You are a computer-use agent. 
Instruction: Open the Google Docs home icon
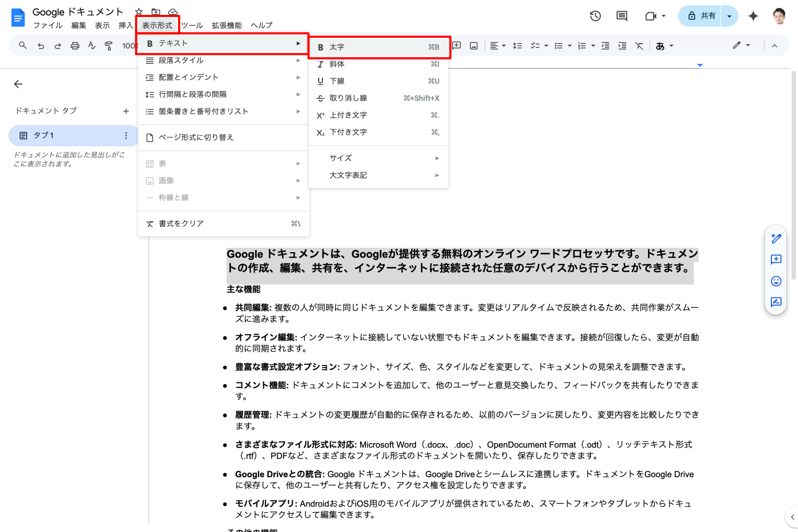18,18
